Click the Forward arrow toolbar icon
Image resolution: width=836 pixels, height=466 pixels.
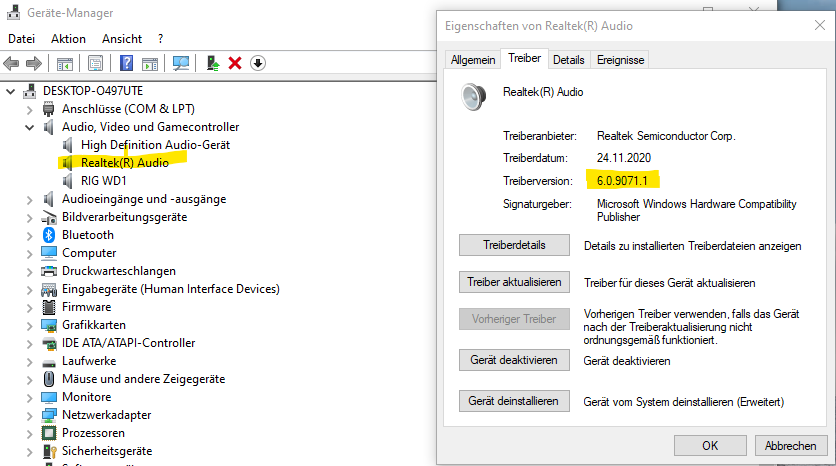coord(34,63)
